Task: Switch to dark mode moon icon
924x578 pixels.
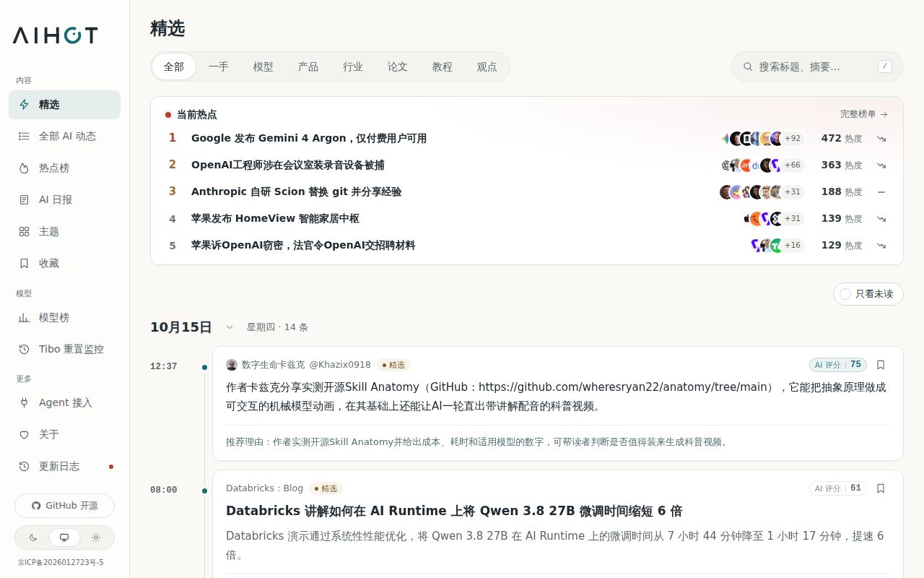Action: pyautogui.click(x=33, y=538)
